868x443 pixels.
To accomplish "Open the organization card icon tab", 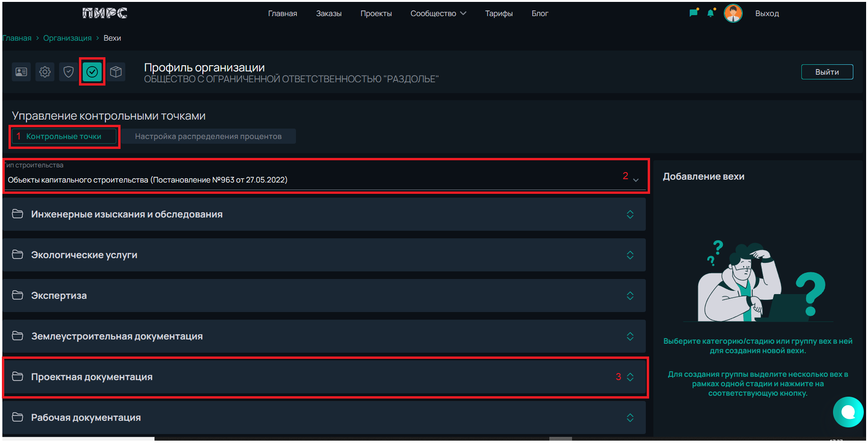I will pos(21,72).
